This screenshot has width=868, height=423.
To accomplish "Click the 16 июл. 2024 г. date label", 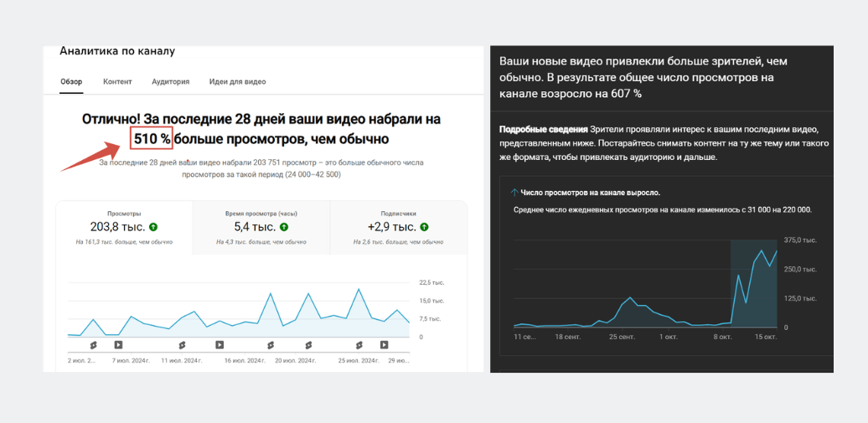I will pyautogui.click(x=245, y=360).
